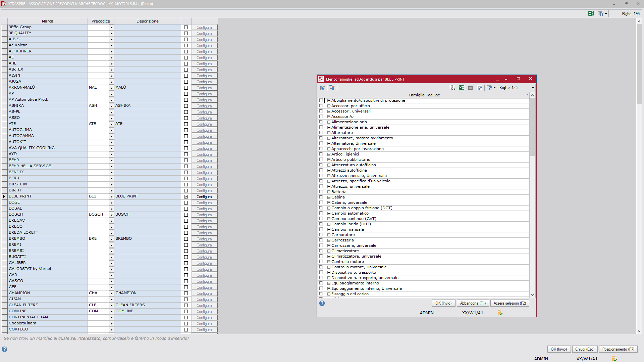The height and width of the screenshot is (362, 644).
Task: Click the refresh layout icon in TecDoc dialog
Action: tap(480, 88)
